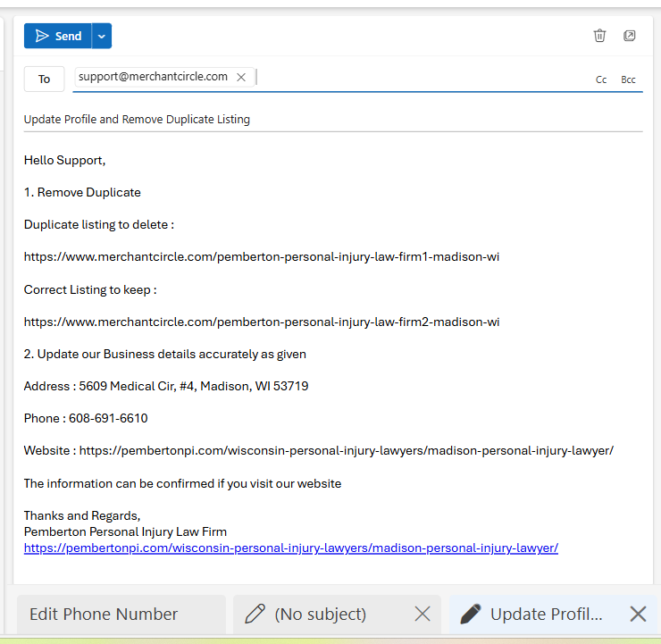661x644 pixels.
Task: Show the Cc field
Action: (601, 79)
